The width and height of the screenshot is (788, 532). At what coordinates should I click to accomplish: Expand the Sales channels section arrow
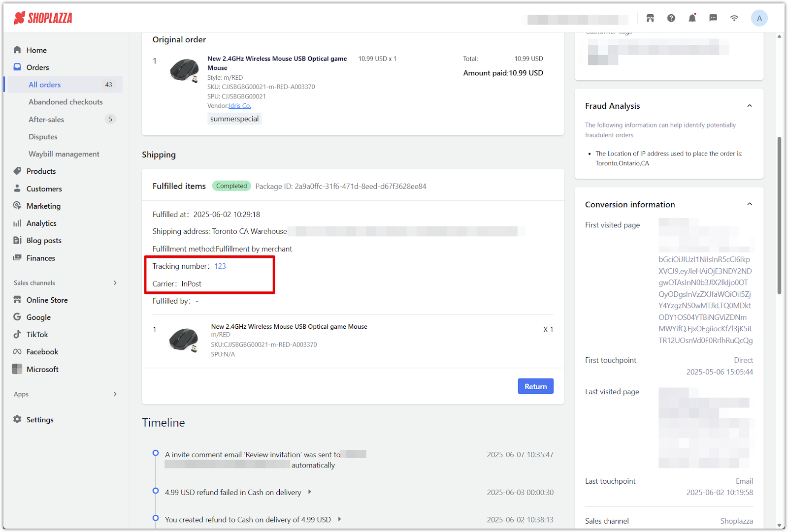(x=115, y=282)
